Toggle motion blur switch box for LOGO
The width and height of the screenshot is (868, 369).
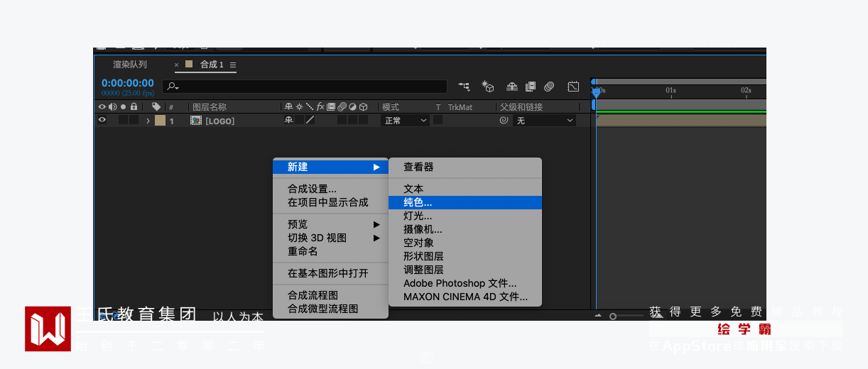tap(342, 121)
